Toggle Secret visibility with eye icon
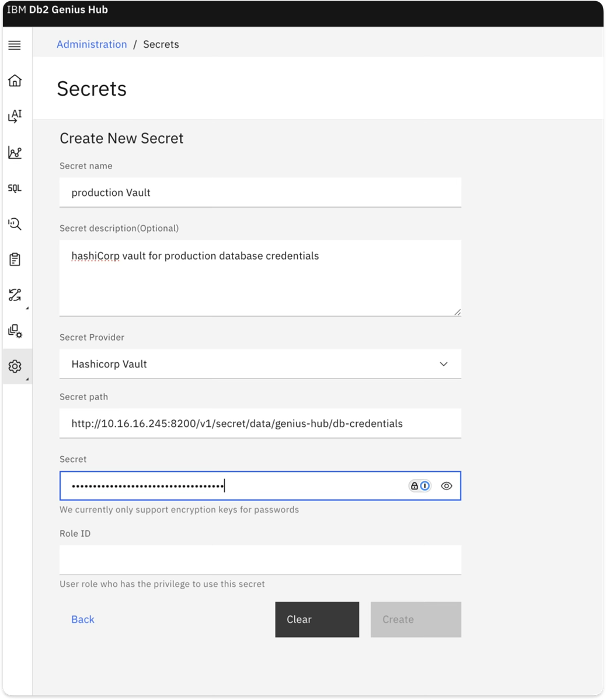Screen dimensions: 606x700 point(447,486)
